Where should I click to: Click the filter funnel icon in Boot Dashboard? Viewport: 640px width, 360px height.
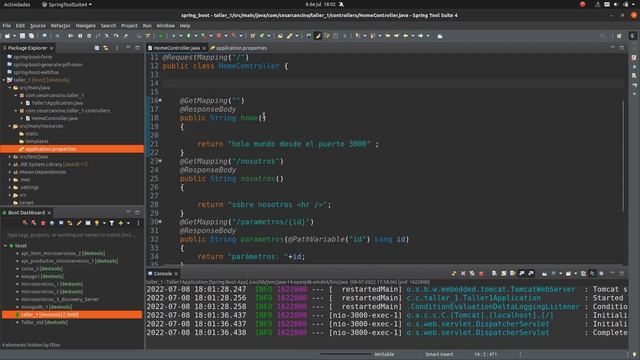[111, 223]
